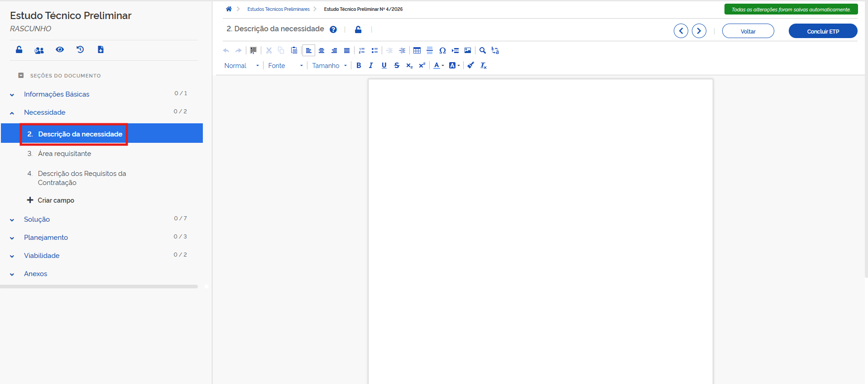Select the Área requisitante section item
Image resolution: width=868 pixels, height=384 pixels.
pyautogui.click(x=64, y=154)
